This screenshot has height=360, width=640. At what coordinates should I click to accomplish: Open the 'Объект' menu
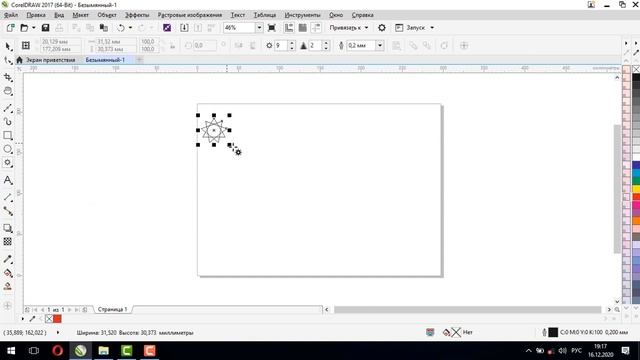(x=107, y=15)
